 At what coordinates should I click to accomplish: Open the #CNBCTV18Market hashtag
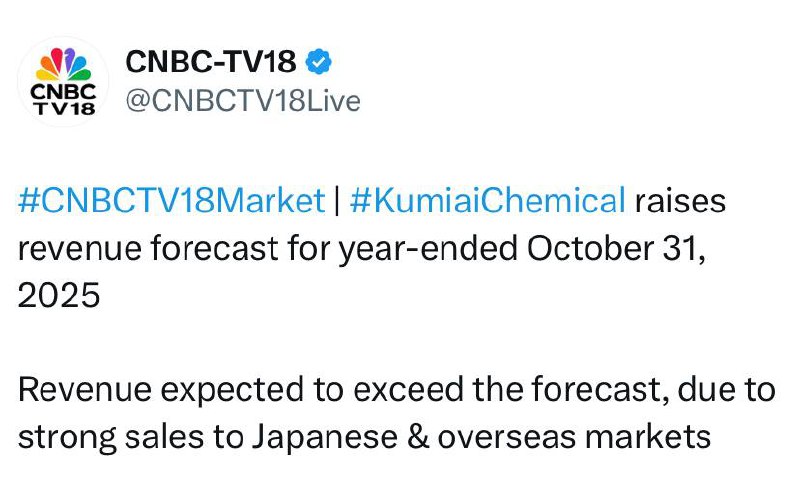pos(172,200)
